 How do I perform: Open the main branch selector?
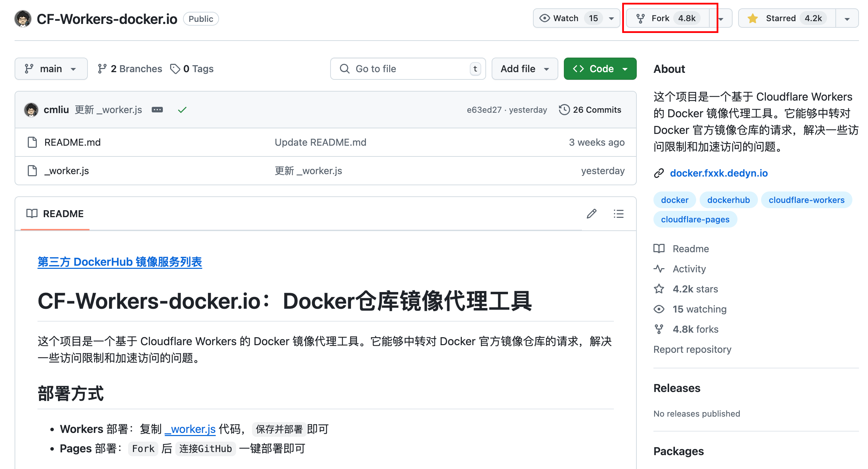tap(51, 69)
